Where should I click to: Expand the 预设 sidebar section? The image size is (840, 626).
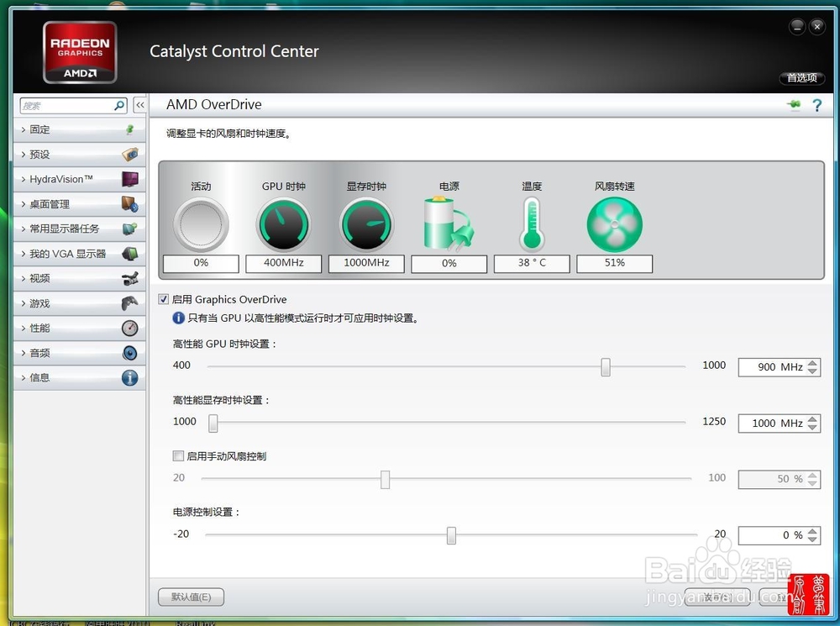coord(79,155)
